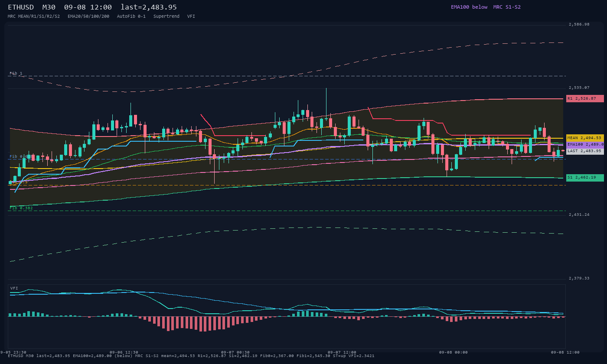Click the 2,431.24 price axis label
Screen dimensions: 607x364
[579, 214]
